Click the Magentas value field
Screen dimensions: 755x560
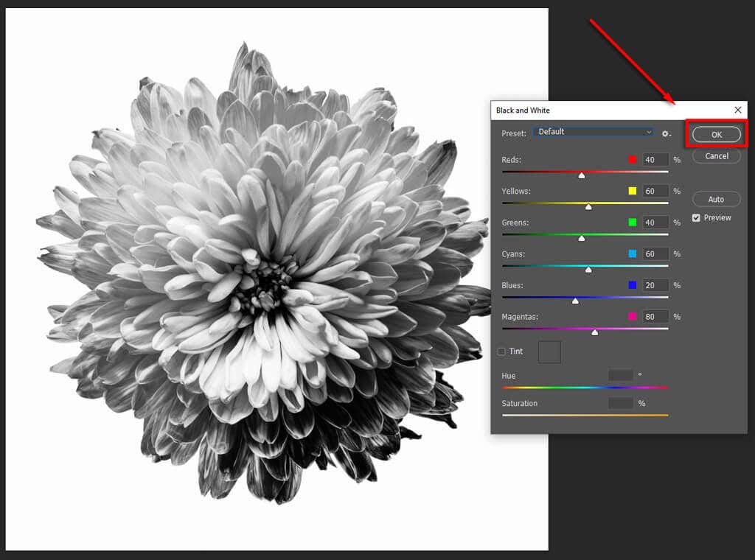pyautogui.click(x=655, y=317)
